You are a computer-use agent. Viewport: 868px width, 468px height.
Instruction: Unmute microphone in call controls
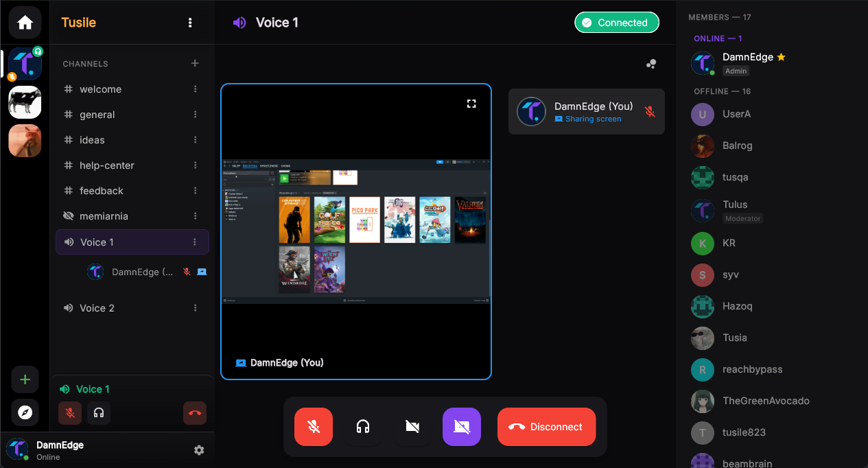(314, 427)
